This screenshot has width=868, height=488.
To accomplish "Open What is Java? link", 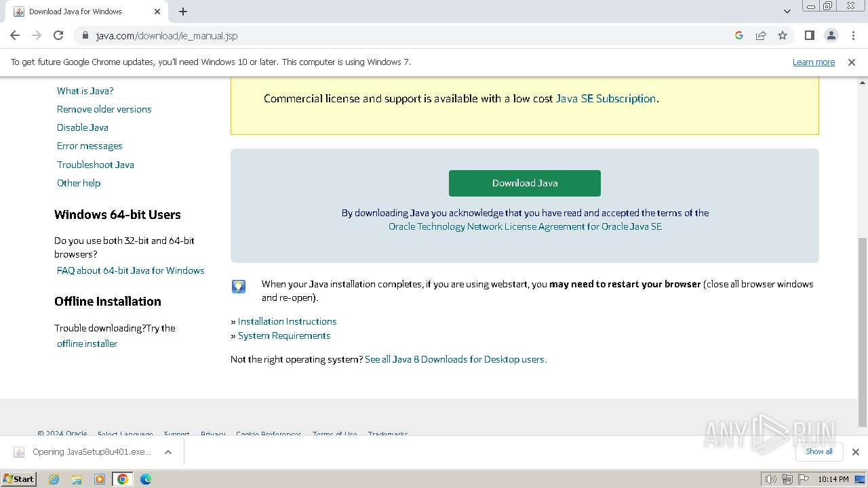I will tap(85, 91).
